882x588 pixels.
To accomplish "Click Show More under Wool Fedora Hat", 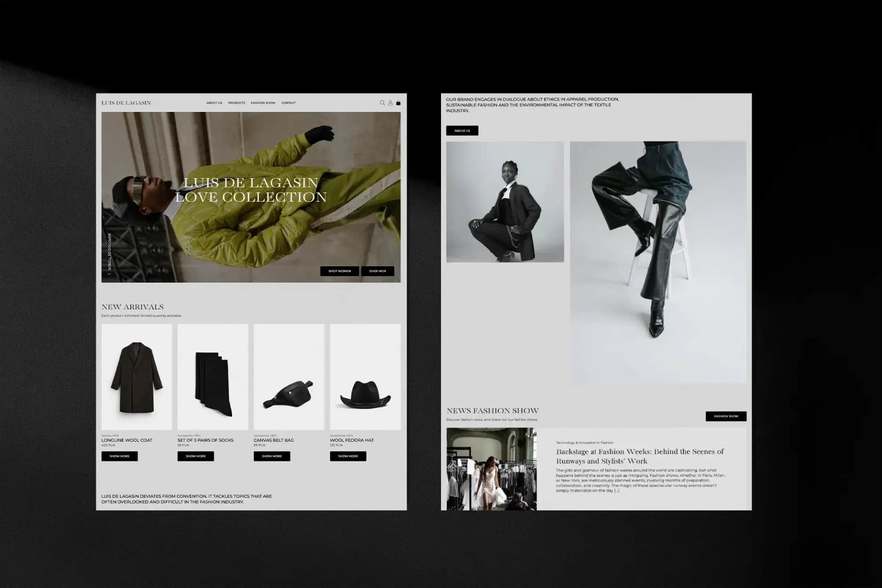I will (x=348, y=456).
